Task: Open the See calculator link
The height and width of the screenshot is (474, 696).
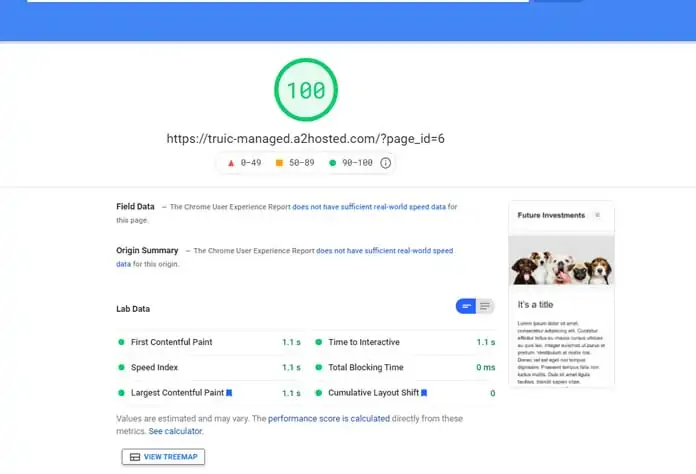Action: [175, 431]
